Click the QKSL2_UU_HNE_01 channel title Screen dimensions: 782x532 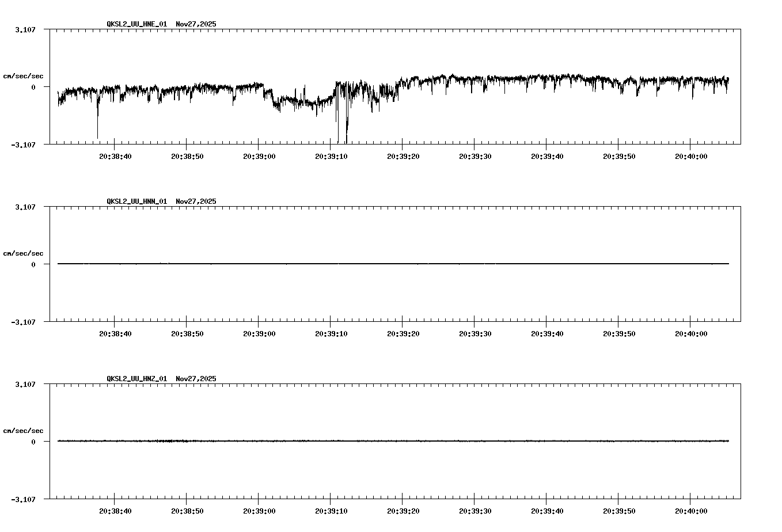(x=136, y=24)
